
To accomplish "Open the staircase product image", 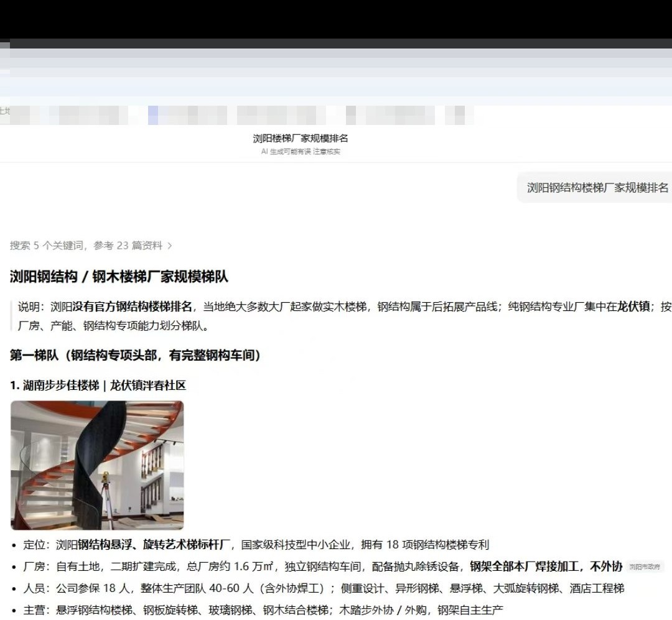I will (x=97, y=465).
